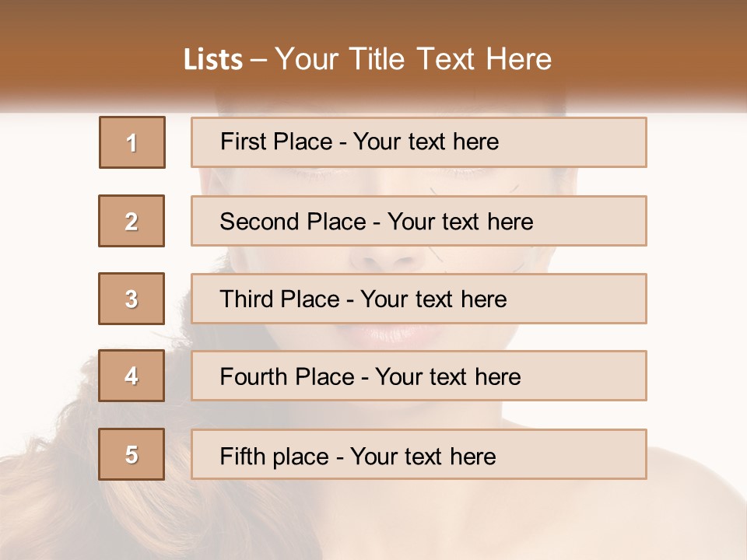This screenshot has width=747, height=560.
Task: Click the number 3 badge box
Action: pyautogui.click(x=132, y=299)
